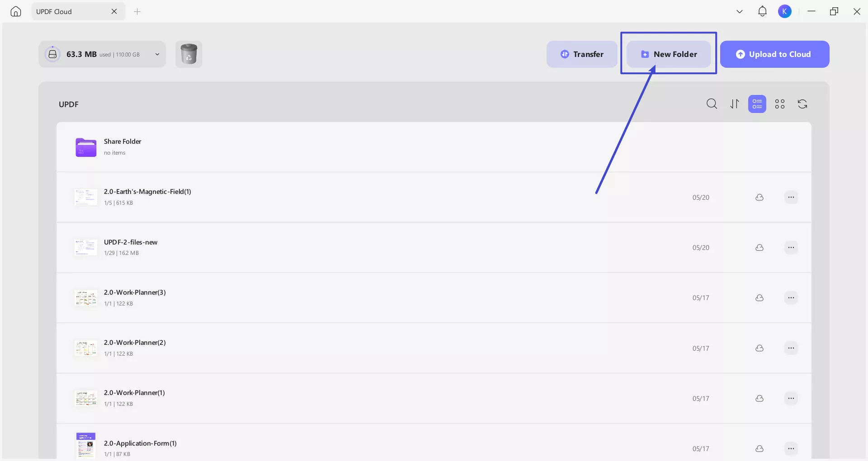The width and height of the screenshot is (868, 461).
Task: Open UPDF-2-files-new thumbnail
Action: point(86,248)
